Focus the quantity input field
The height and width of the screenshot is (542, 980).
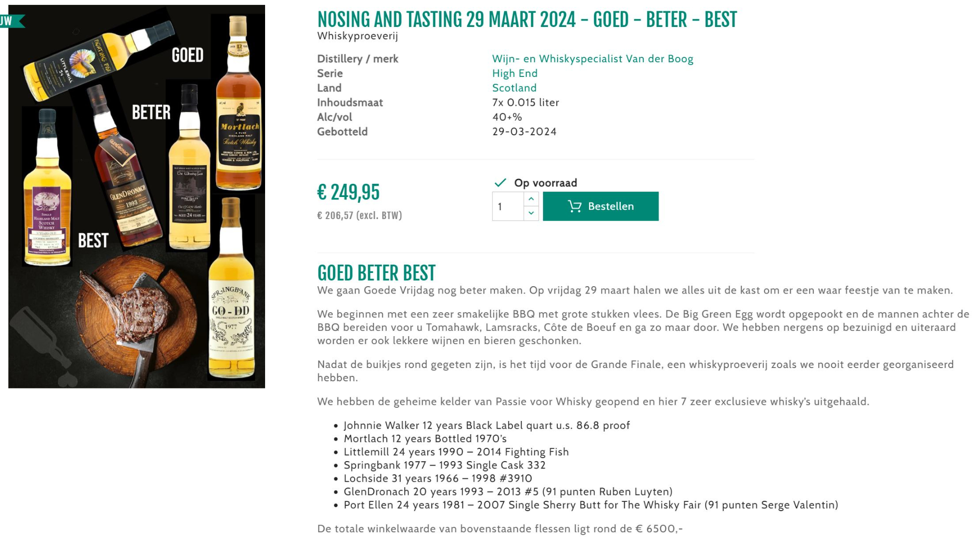(x=508, y=206)
